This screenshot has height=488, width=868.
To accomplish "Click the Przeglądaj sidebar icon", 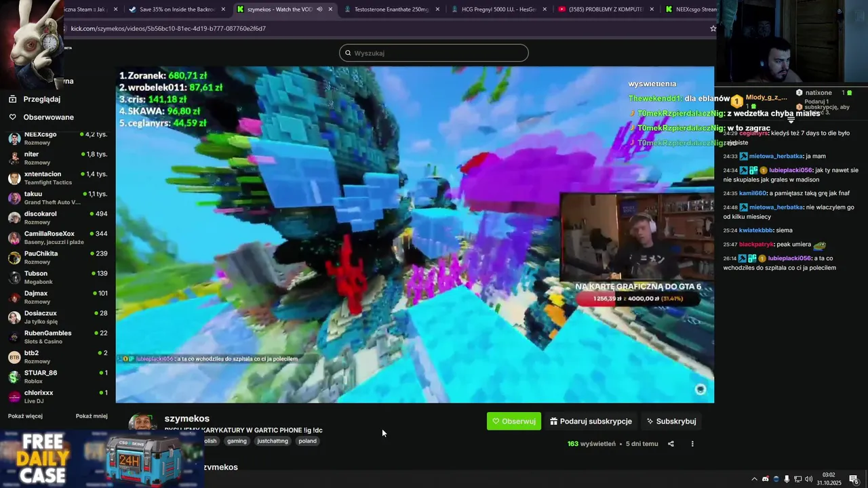I will tap(12, 99).
